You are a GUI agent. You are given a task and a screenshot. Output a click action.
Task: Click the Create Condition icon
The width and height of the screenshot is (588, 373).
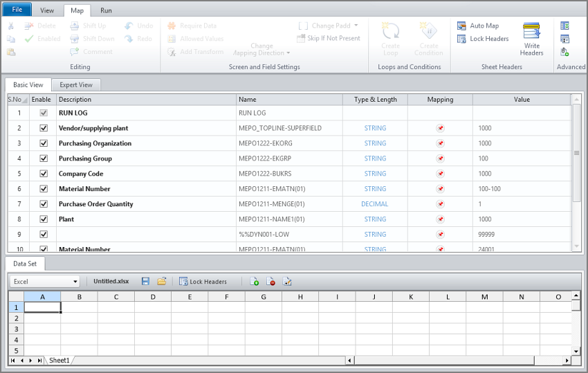coord(429,39)
